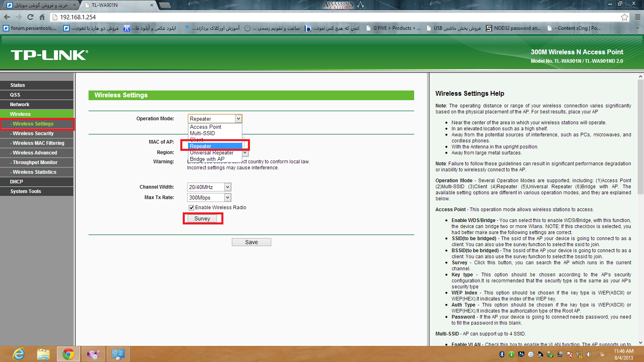Open the Channel Width dropdown
This screenshot has width=644, height=362.
coord(209,187)
